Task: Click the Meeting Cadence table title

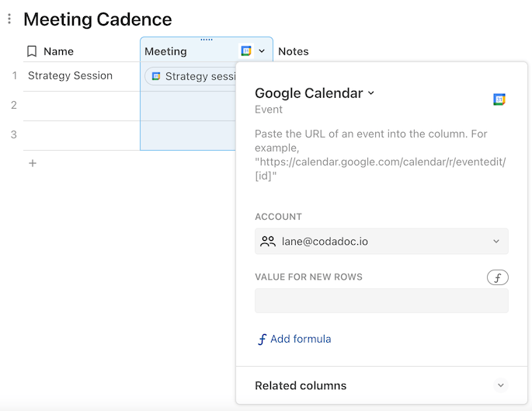Action: [98, 19]
